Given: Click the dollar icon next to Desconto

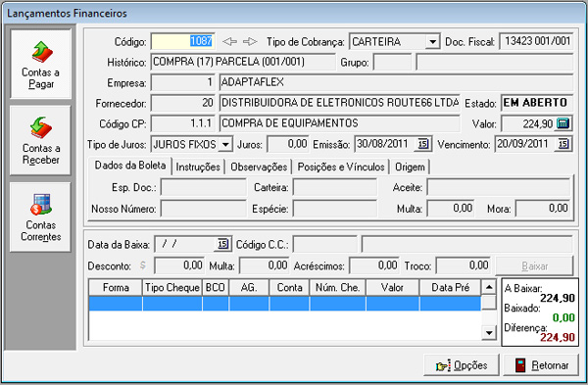Looking at the screenshot, I should pos(142,265).
